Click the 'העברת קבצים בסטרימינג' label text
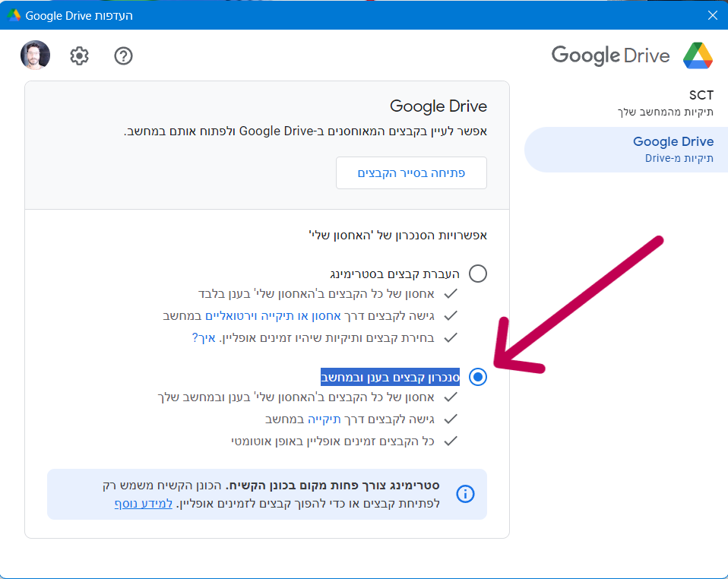728x579 pixels. [394, 274]
